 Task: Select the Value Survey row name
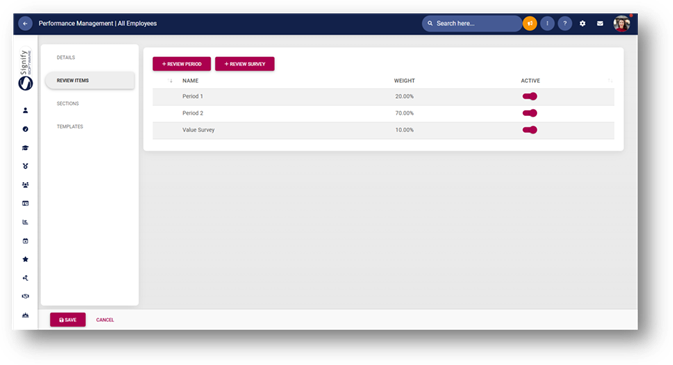(198, 130)
